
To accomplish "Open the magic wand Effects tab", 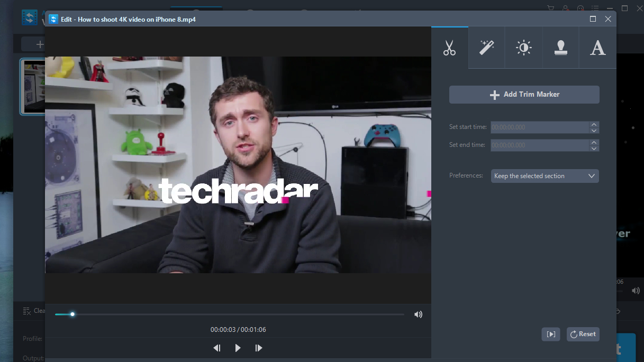I will tap(486, 48).
